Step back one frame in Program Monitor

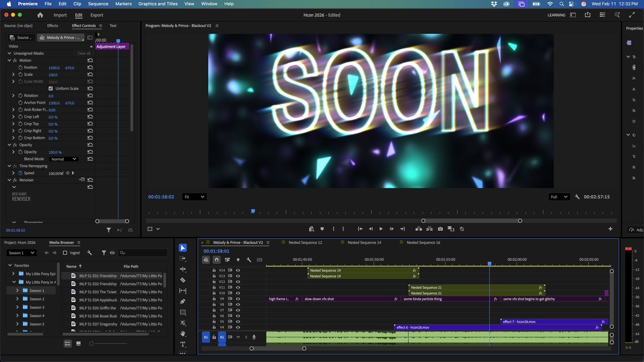click(370, 229)
